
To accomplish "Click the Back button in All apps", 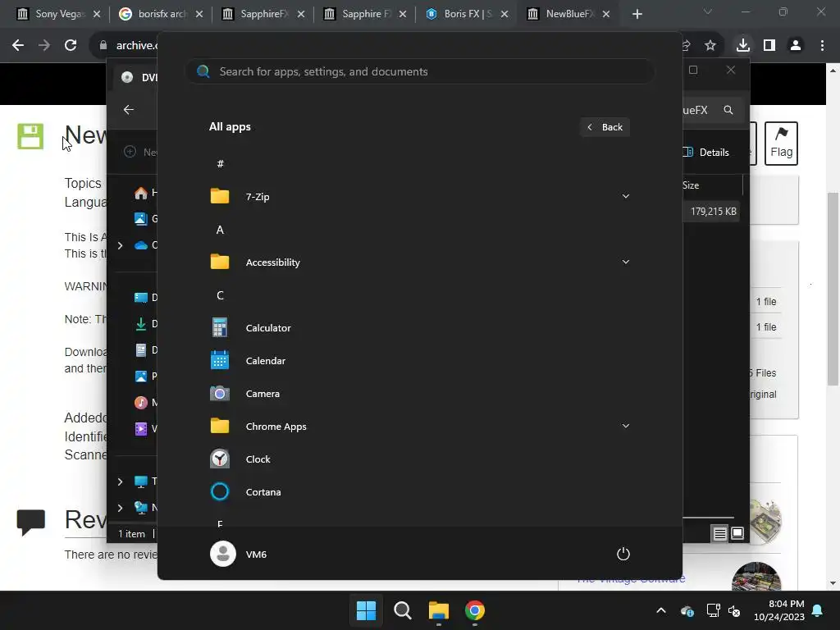I will [605, 127].
